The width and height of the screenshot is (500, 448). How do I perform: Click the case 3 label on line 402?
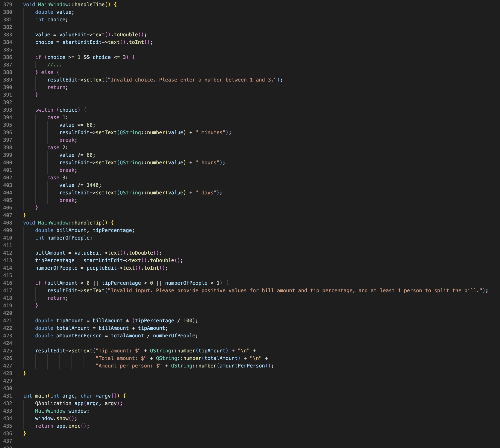tap(57, 178)
